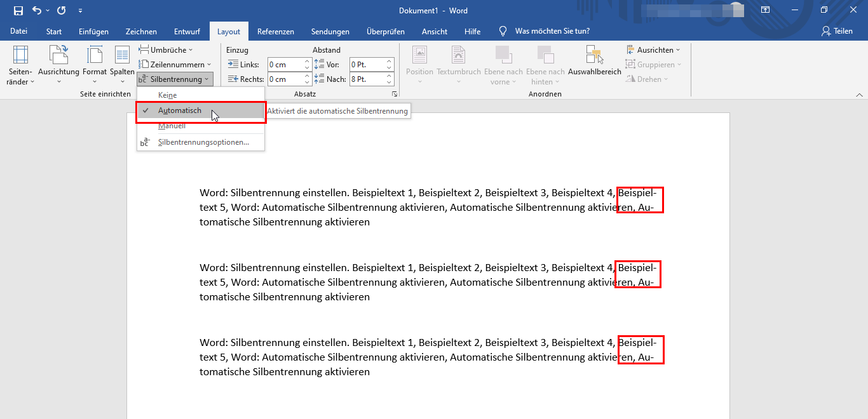
Task: Adjust the Rechts indent stepper
Action: (x=308, y=79)
